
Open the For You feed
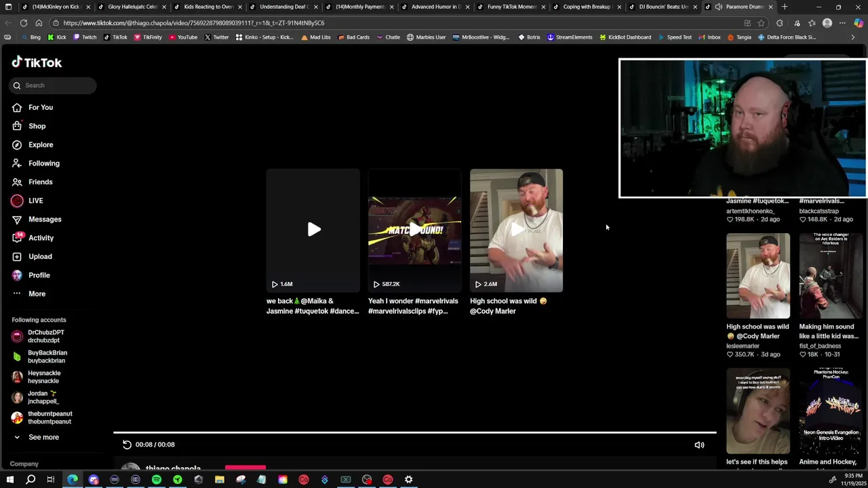point(40,107)
